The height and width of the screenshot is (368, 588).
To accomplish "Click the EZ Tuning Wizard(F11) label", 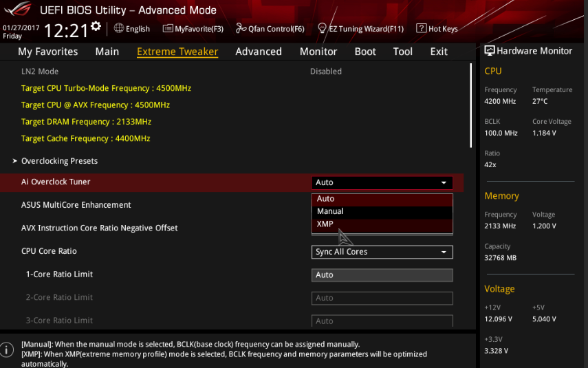I will click(366, 29).
